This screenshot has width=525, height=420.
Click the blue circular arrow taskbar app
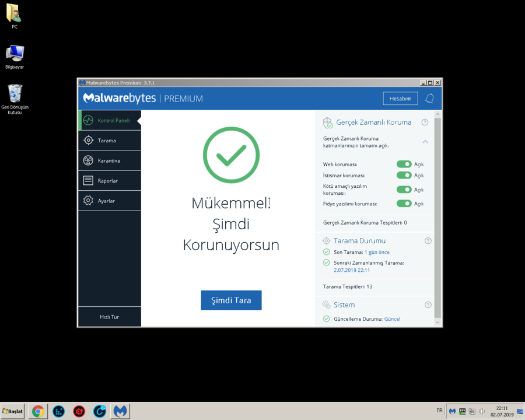click(99, 411)
